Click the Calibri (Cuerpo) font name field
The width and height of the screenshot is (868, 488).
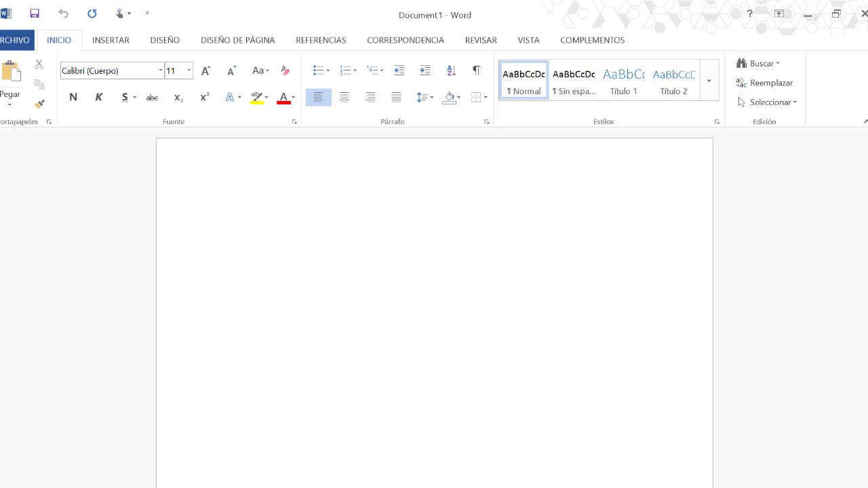(x=108, y=70)
